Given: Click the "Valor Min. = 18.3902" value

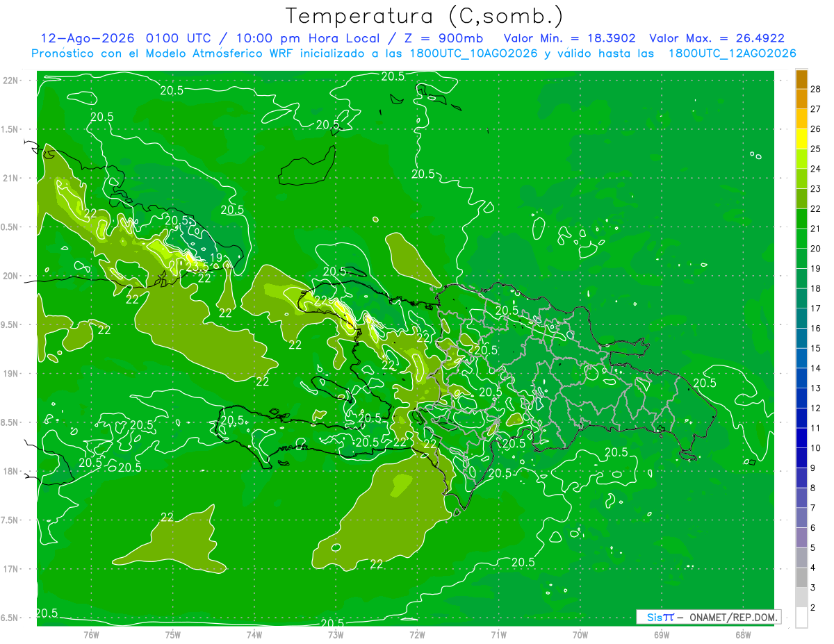Looking at the screenshot, I should click(569, 38).
